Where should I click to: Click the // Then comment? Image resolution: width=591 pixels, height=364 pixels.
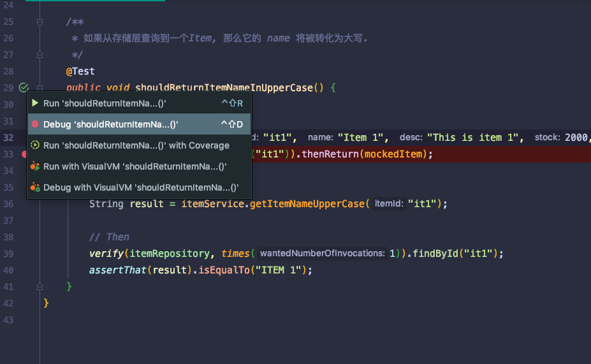tap(109, 237)
